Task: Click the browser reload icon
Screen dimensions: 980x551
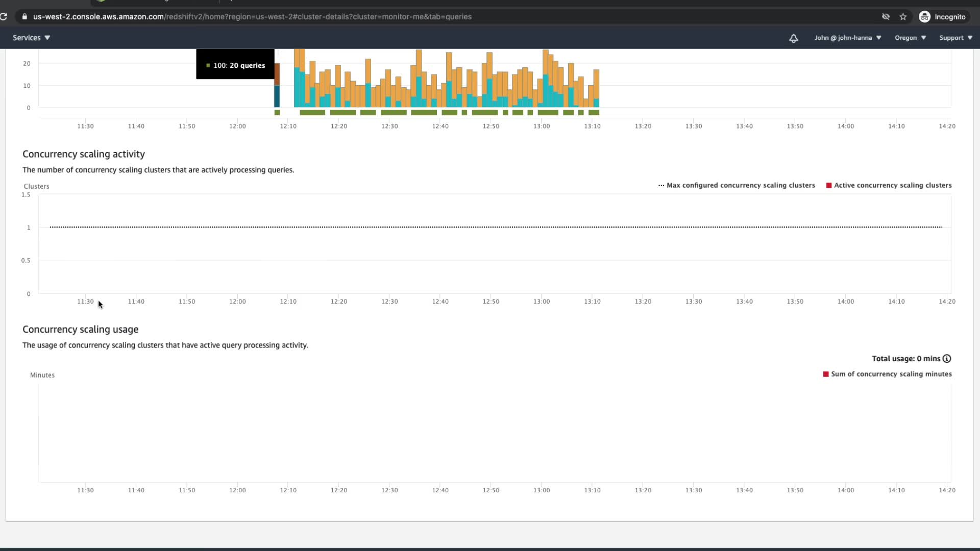Action: [4, 17]
